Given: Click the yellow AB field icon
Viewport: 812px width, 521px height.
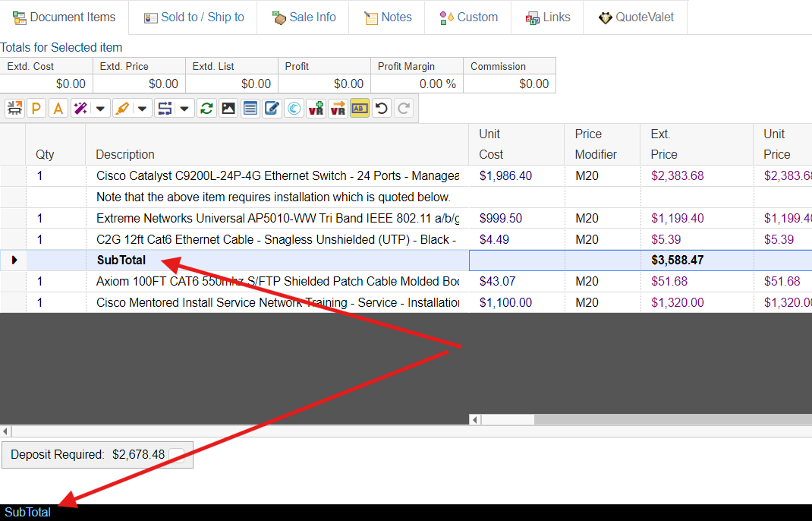Looking at the screenshot, I should pyautogui.click(x=360, y=109).
